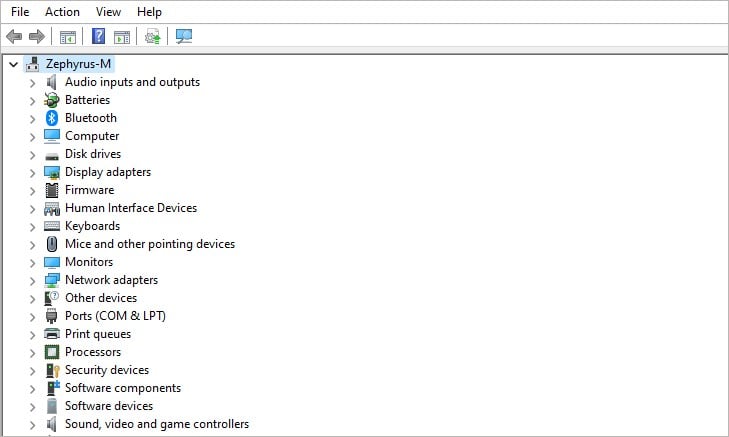
Task: Click the Display adapters icon
Action: pyautogui.click(x=52, y=172)
